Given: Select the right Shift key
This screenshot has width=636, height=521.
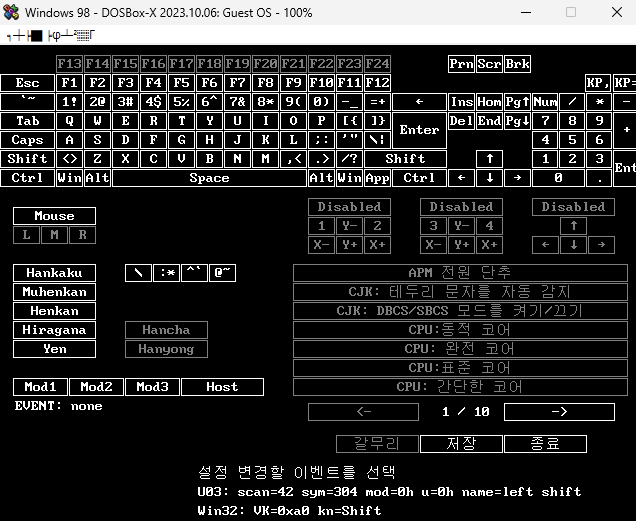Looking at the screenshot, I should click(x=405, y=159).
